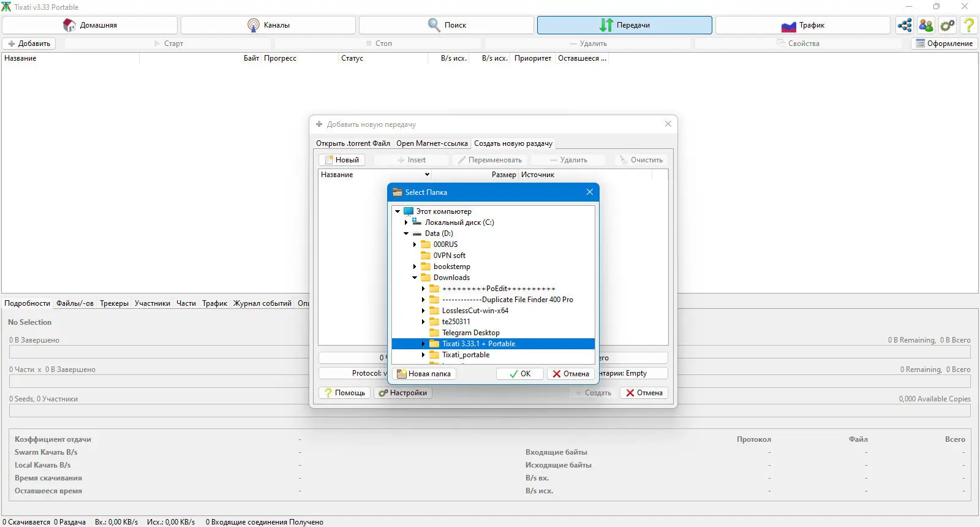Confirm folder selection with OK
Viewport: 980px width, 527px height.
(x=520, y=374)
